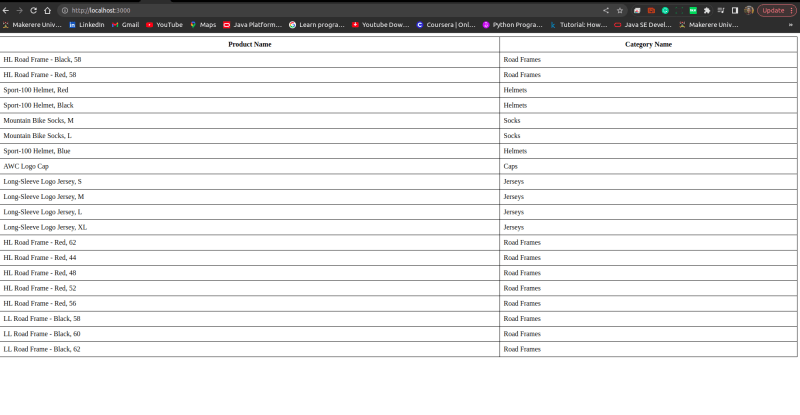The image size is (800, 415).
Task: Open the Learn progra... bookmark
Action: click(317, 25)
